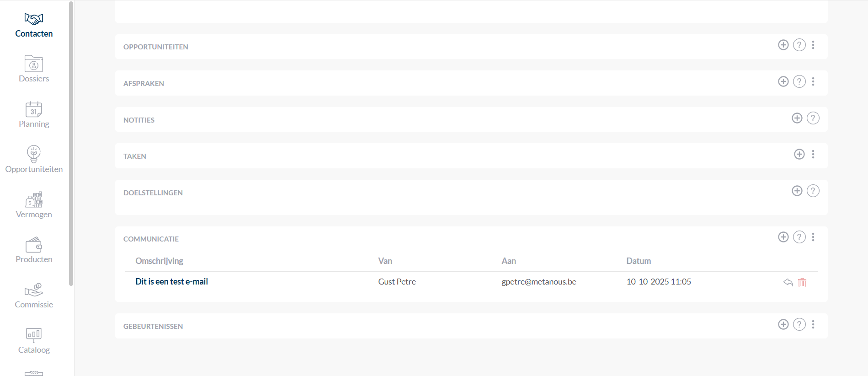Add a new goal in Doelstellingen
This screenshot has width=868, height=376.
point(797,191)
